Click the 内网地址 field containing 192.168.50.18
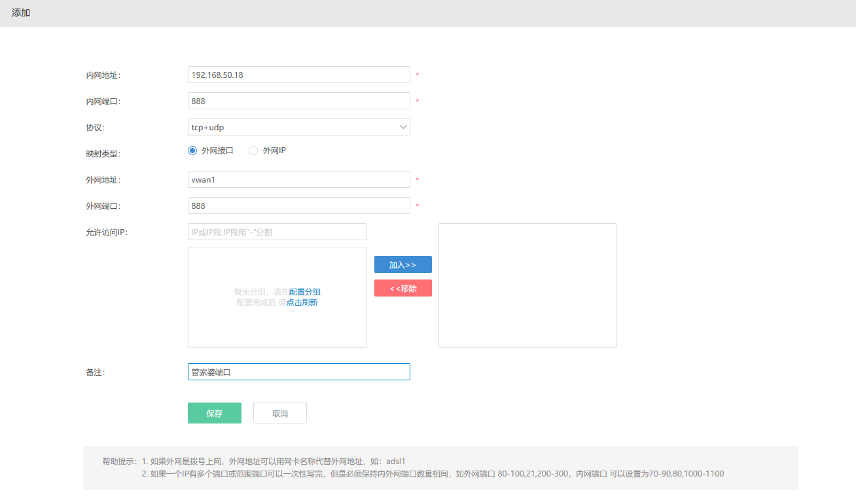The height and width of the screenshot is (504, 856). click(x=298, y=75)
